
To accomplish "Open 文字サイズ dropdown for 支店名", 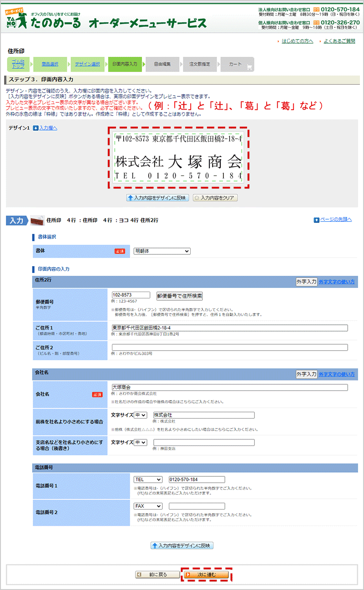I will pyautogui.click(x=140, y=443).
